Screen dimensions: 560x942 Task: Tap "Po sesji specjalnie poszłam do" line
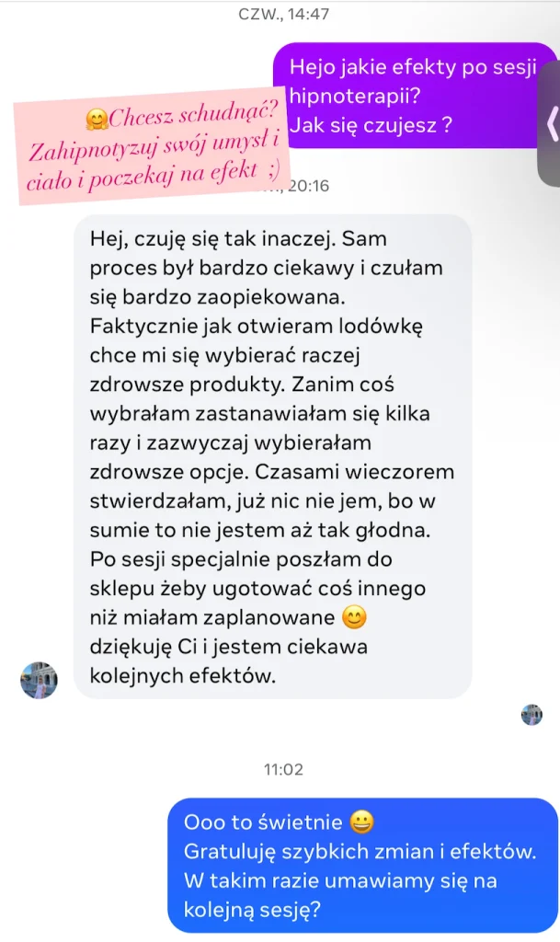point(241,559)
